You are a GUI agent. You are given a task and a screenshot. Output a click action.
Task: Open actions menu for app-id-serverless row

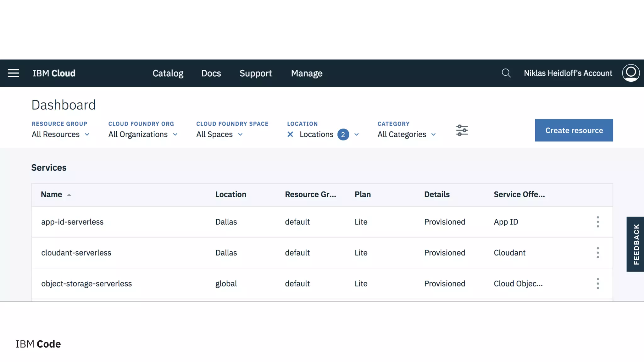pyautogui.click(x=598, y=222)
